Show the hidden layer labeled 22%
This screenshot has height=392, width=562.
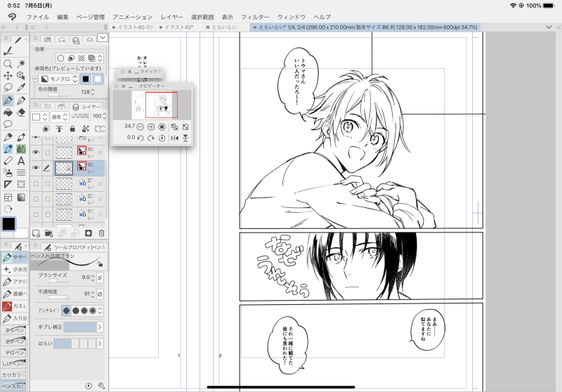point(36,199)
